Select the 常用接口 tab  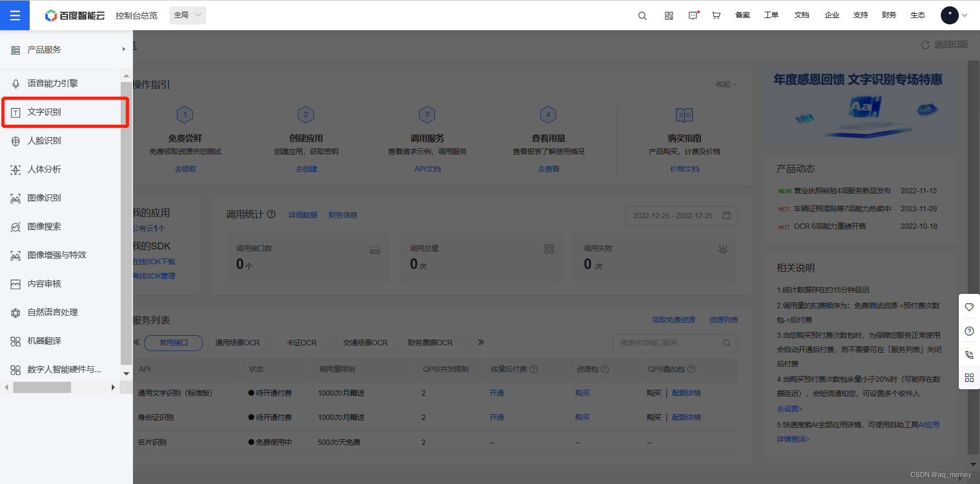click(x=173, y=343)
